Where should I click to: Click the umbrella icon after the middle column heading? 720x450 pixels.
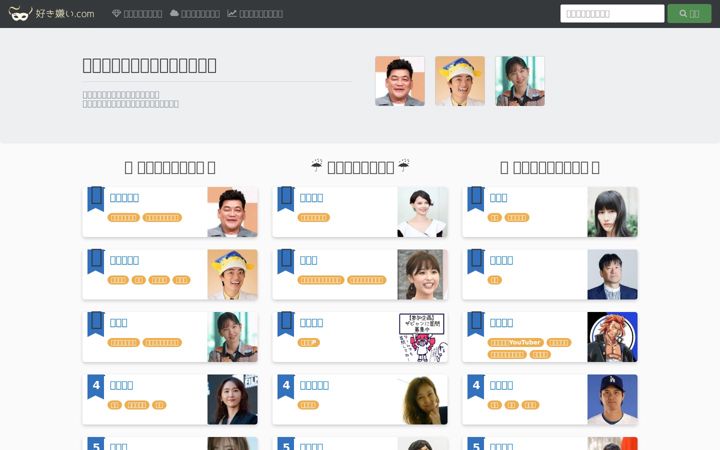(404, 166)
